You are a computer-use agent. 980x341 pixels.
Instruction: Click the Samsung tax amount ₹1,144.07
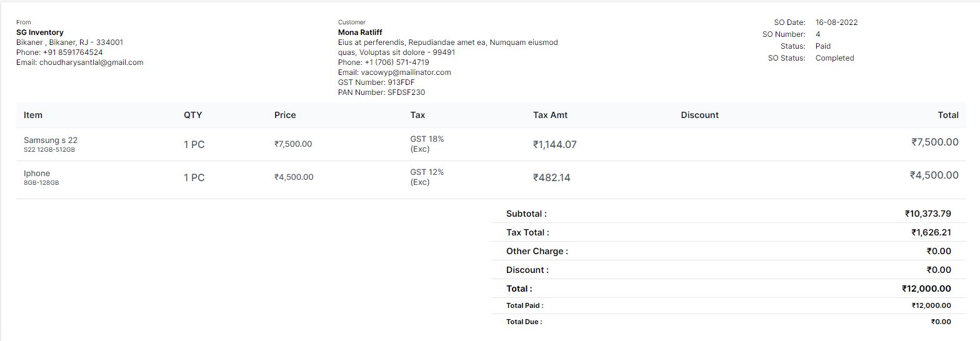point(554,145)
